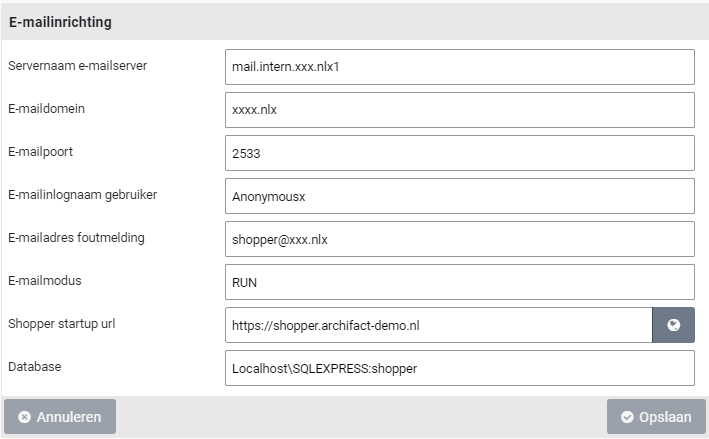709x439 pixels.
Task: Click the 'E-mailadres foutmelding' label
Action: pos(76,238)
